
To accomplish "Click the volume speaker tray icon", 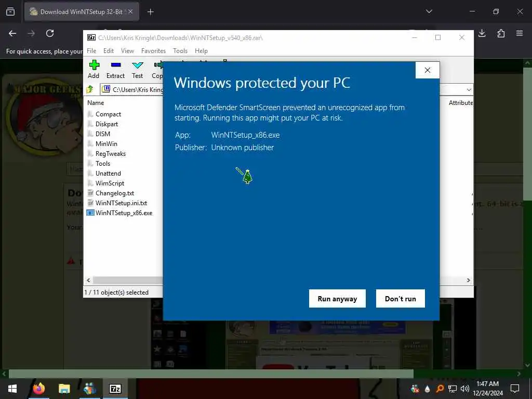I will point(465,389).
